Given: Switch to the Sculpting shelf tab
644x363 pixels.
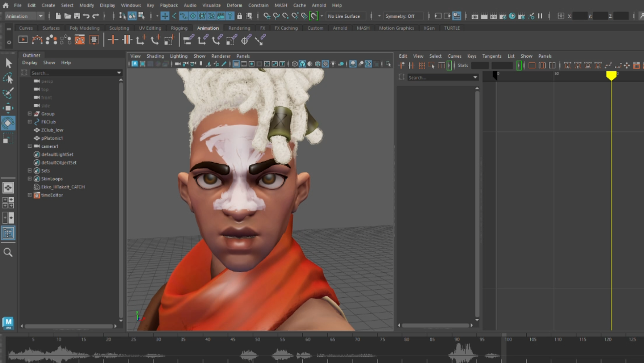Looking at the screenshot, I should coord(119,28).
